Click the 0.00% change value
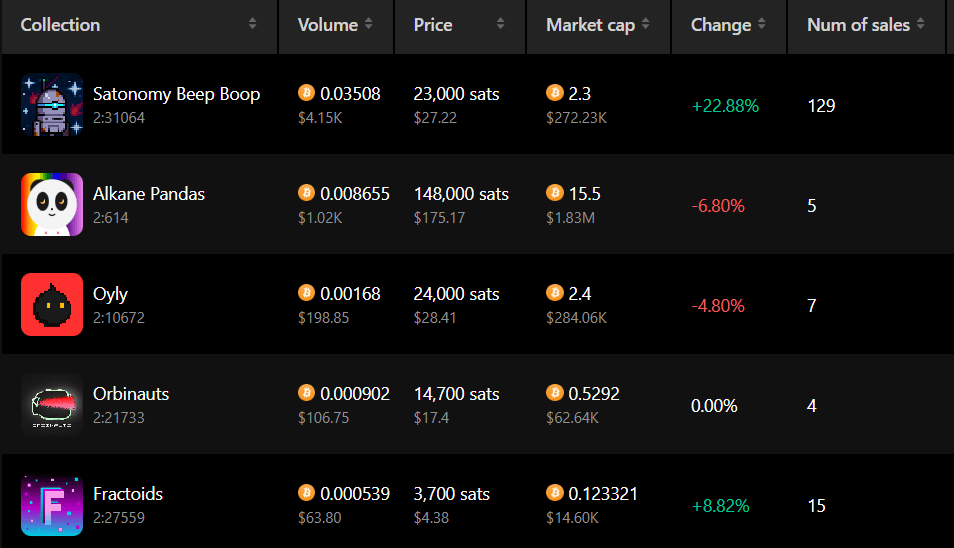954x548 pixels. 714,406
